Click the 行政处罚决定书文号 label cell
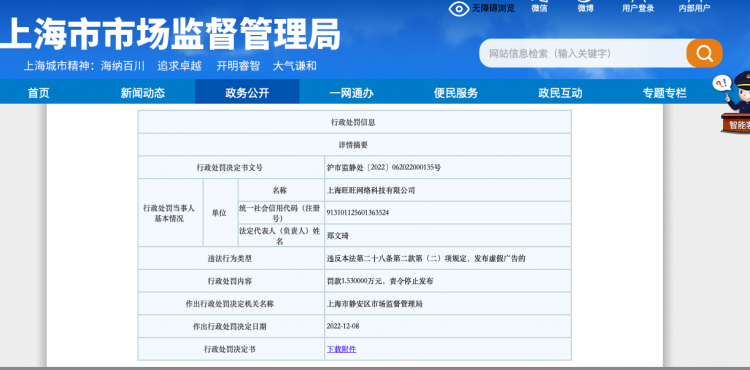Image resolution: width=750 pixels, height=370 pixels. click(x=231, y=167)
